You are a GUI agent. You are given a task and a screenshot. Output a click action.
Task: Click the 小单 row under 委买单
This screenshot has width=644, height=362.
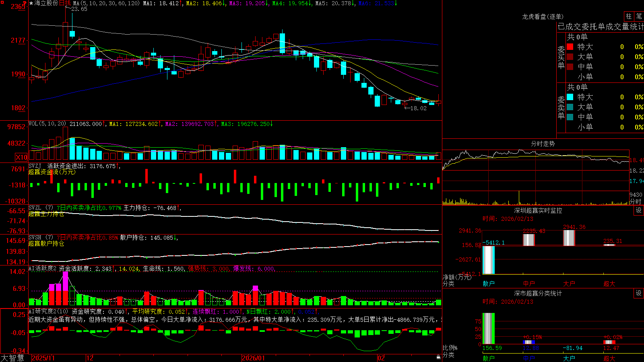pos(605,77)
